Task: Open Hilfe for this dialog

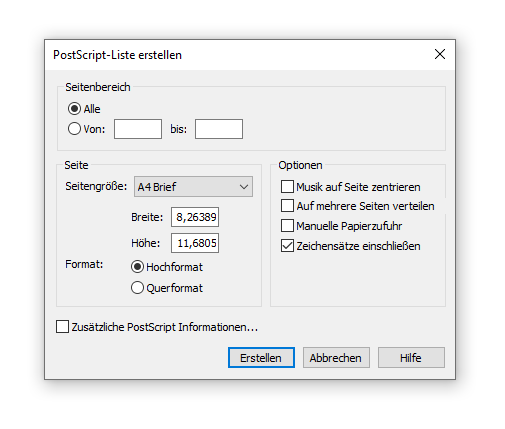Action: (x=411, y=358)
